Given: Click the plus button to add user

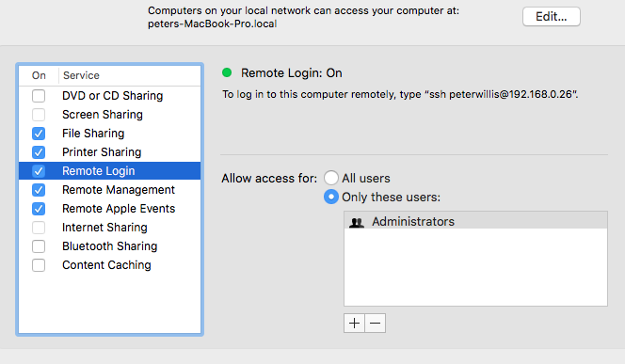Looking at the screenshot, I should coord(354,323).
